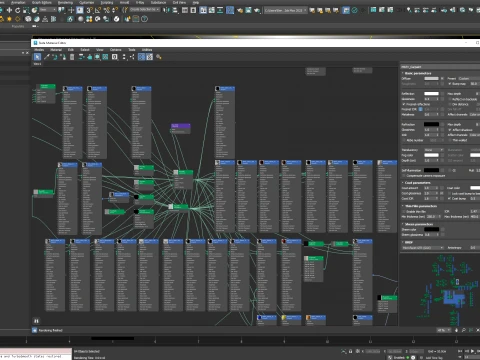Click the Sheen color swatch
The image size is (480, 360).
pyautogui.click(x=431, y=229)
